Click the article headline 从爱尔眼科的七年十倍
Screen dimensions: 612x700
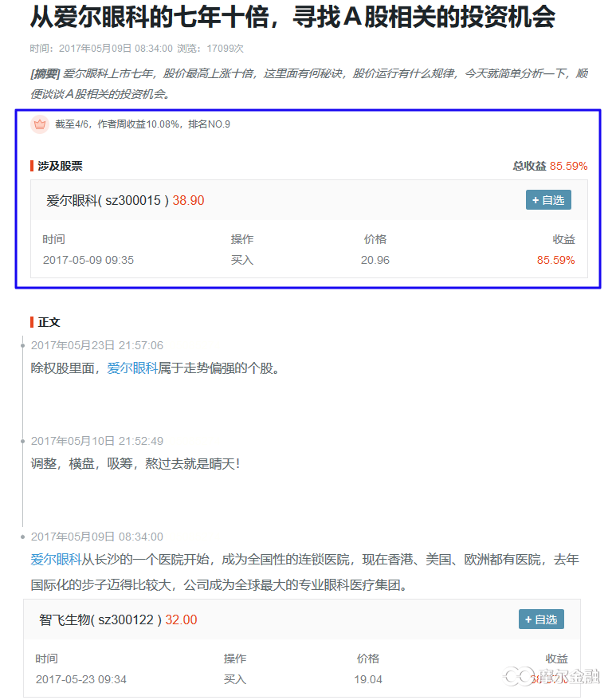[292, 18]
